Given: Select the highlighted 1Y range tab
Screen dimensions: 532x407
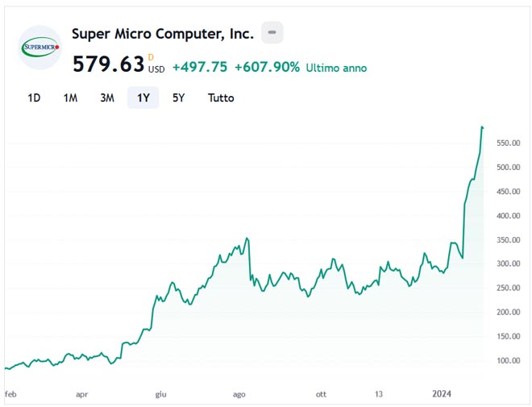Looking at the screenshot, I should coord(143,98).
